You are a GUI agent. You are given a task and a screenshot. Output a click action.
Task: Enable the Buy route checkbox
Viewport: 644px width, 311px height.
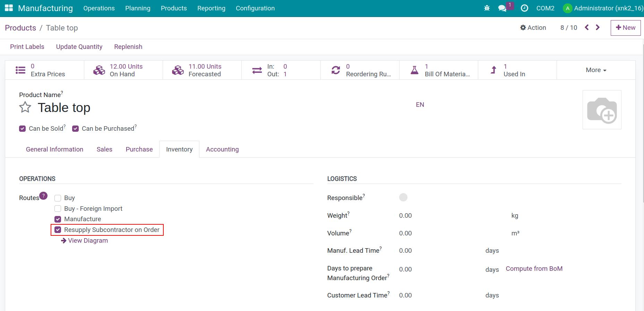58,198
